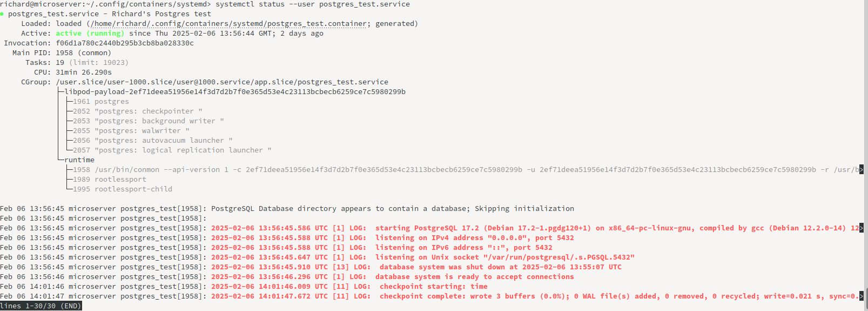The width and height of the screenshot is (868, 311).
Task: Click the truncation marker on the checkpoint complete log line
Action: point(862,296)
